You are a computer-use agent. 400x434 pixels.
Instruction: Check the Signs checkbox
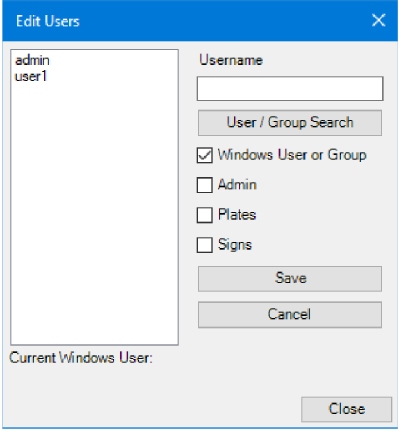(204, 245)
